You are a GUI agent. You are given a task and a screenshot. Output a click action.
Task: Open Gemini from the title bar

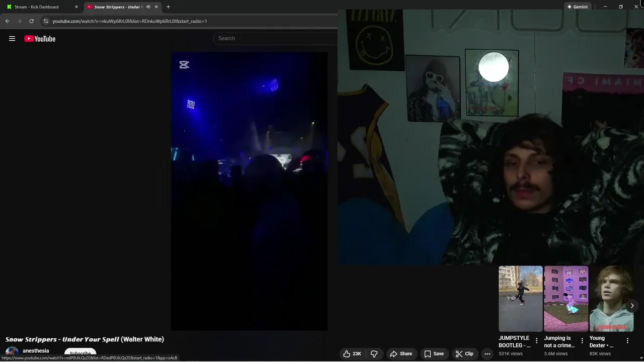click(577, 7)
